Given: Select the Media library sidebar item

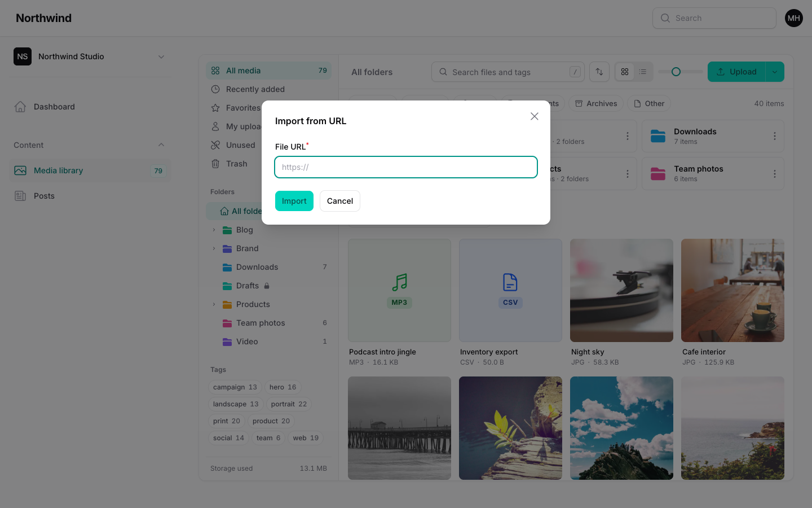Looking at the screenshot, I should [x=90, y=170].
